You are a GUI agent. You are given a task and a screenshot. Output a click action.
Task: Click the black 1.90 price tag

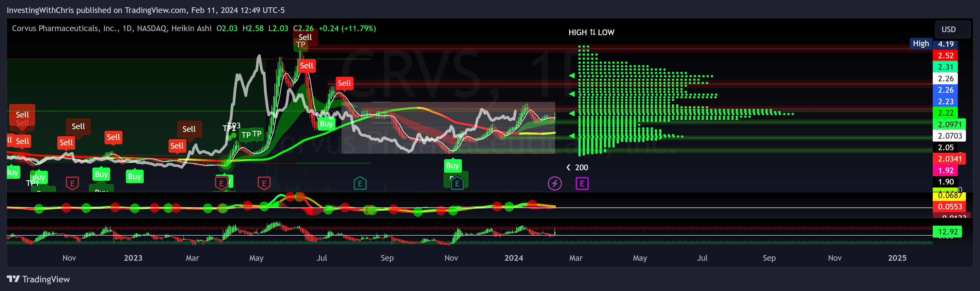[945, 182]
